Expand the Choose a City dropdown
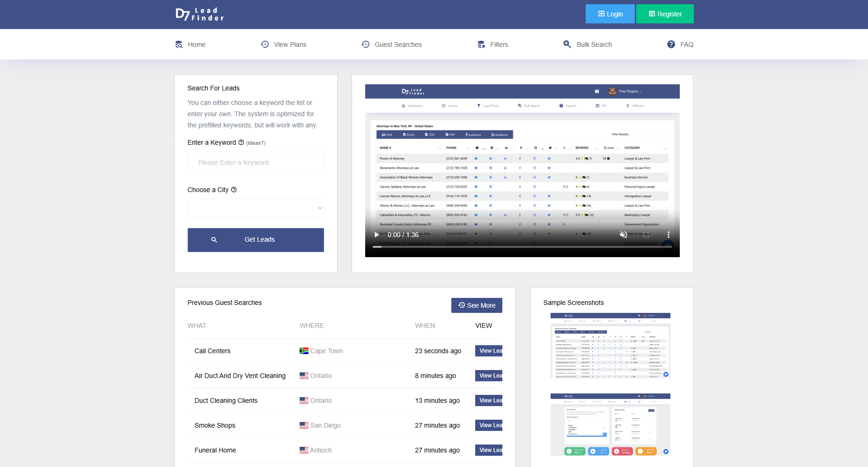868x467 pixels. point(256,208)
